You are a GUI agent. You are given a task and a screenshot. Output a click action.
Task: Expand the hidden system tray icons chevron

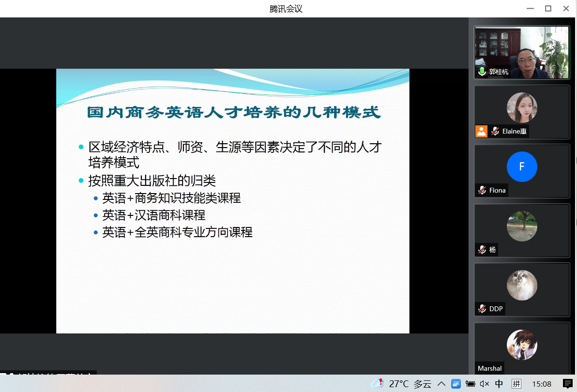[x=441, y=384]
